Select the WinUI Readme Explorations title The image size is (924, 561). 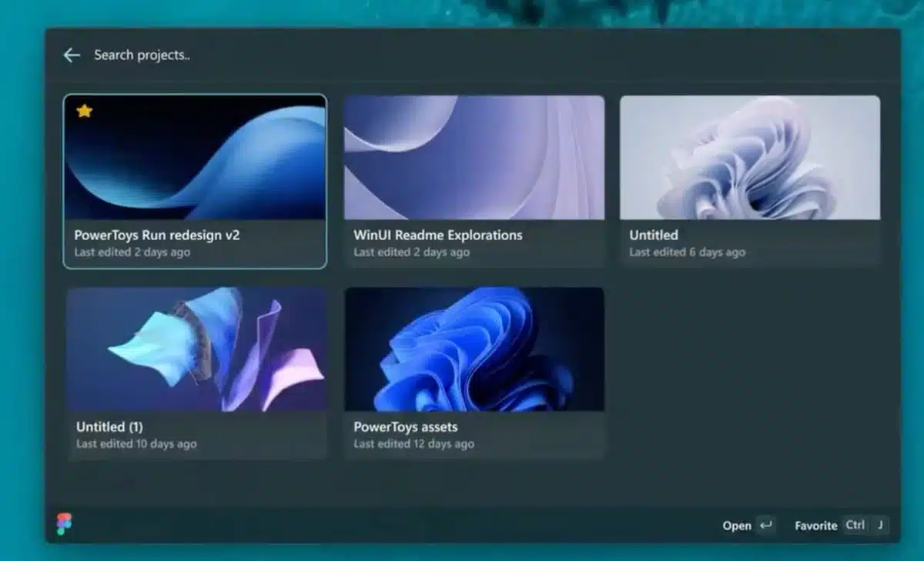tap(438, 235)
